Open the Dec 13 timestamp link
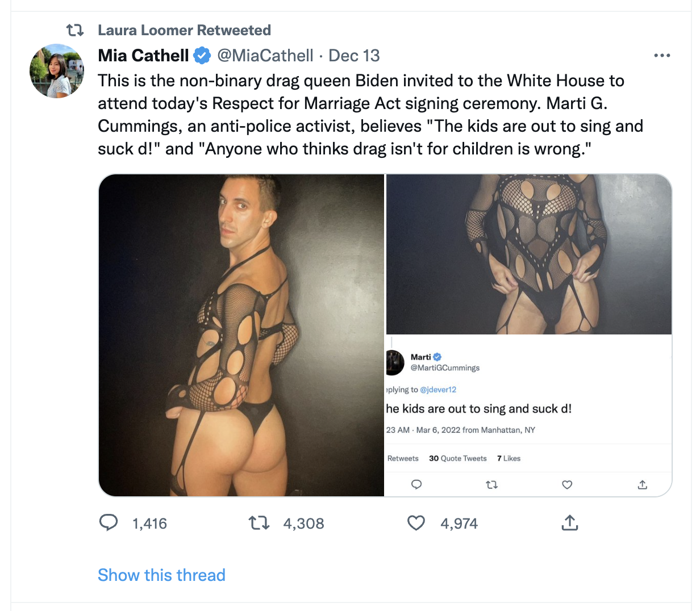This screenshot has width=700, height=611. (x=354, y=56)
